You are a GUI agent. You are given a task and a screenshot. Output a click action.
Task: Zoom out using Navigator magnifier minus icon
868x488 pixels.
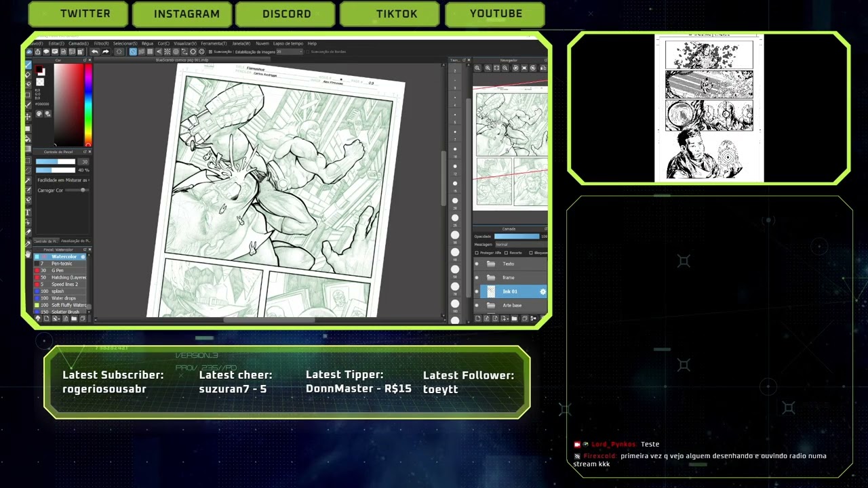coord(505,68)
